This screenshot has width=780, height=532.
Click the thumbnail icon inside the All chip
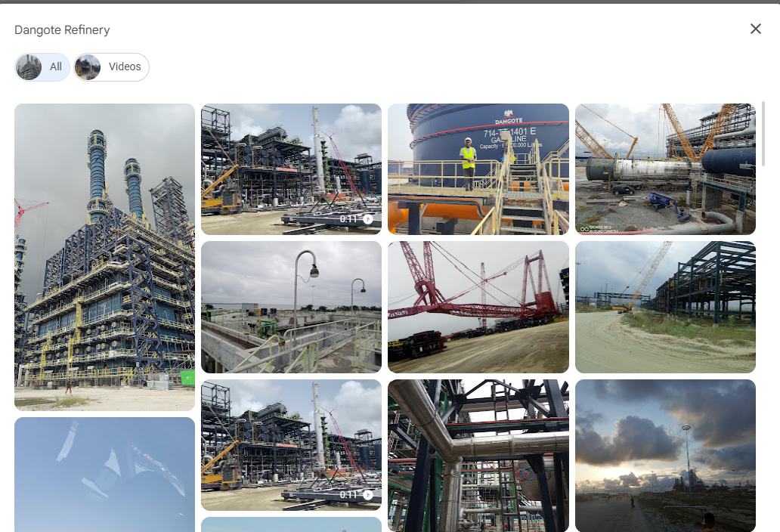click(x=29, y=66)
